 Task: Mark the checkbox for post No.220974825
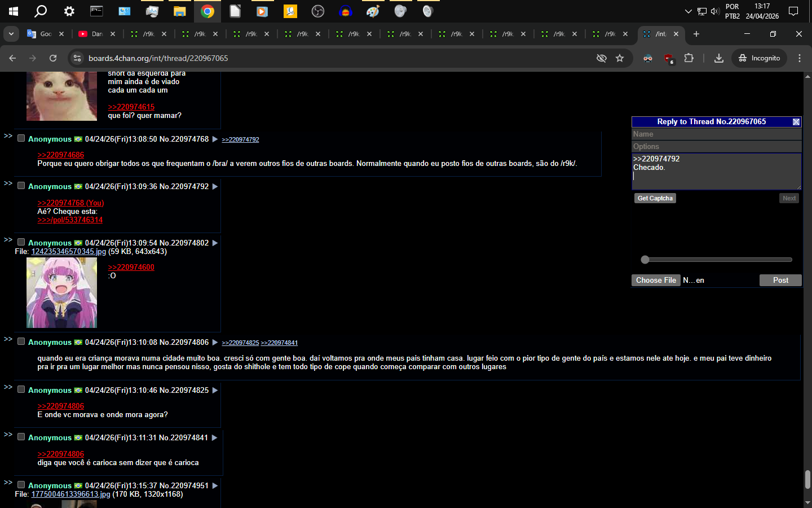[21, 389]
